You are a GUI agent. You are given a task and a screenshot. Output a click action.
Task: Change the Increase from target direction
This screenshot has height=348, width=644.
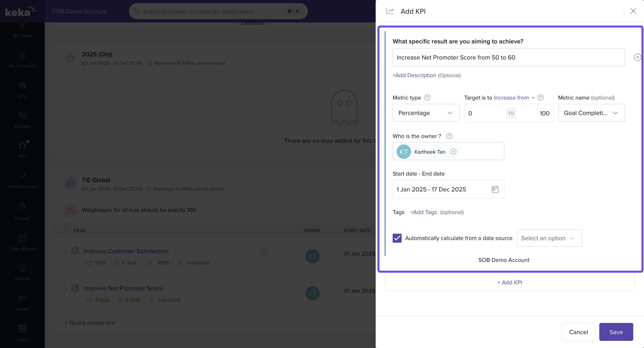(514, 98)
